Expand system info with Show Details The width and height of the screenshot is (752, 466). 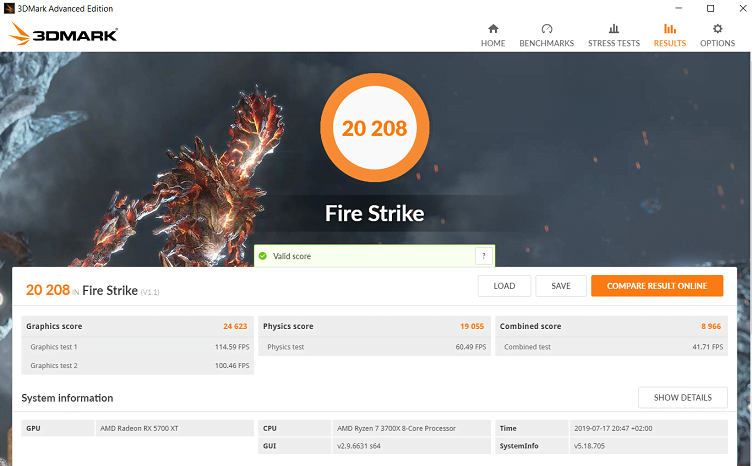(682, 397)
